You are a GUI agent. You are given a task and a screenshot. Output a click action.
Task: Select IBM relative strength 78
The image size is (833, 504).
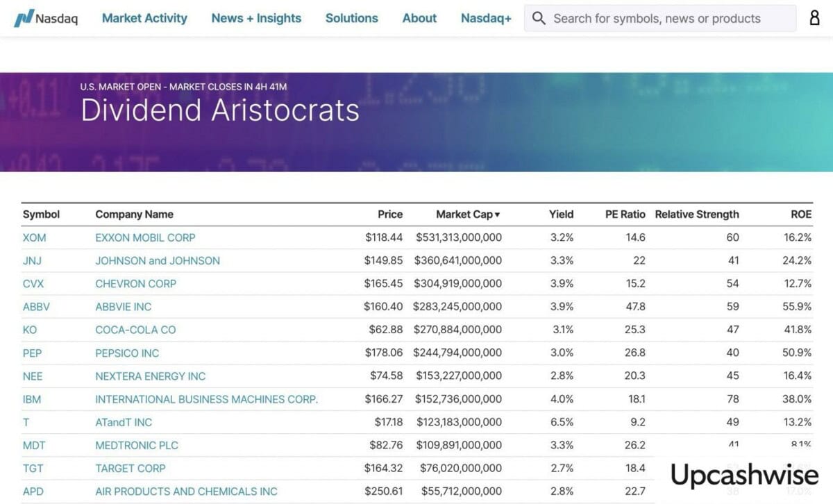[733, 399]
